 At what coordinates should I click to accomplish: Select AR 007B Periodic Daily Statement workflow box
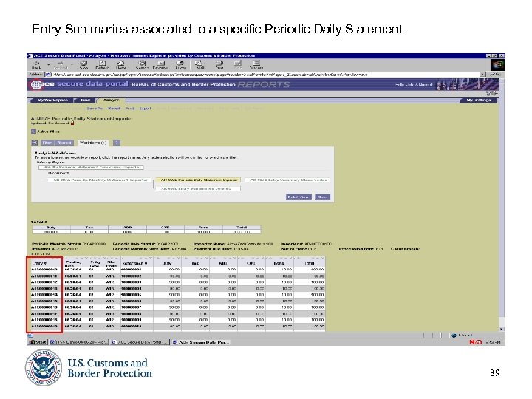(x=199, y=180)
